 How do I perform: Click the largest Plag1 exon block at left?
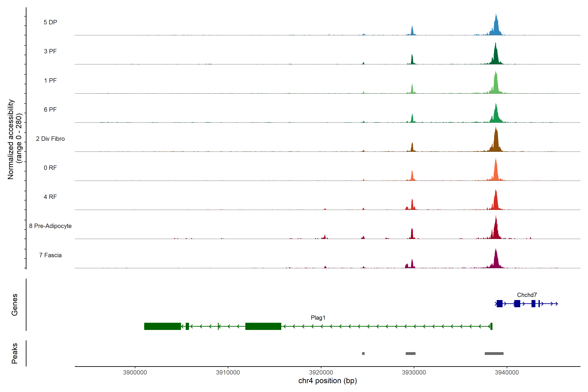(163, 326)
